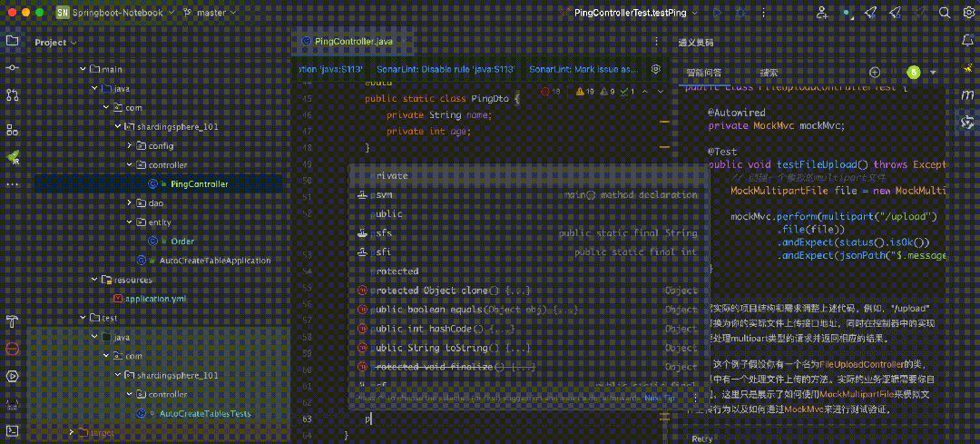Choose public String toString() completion

coord(529,348)
